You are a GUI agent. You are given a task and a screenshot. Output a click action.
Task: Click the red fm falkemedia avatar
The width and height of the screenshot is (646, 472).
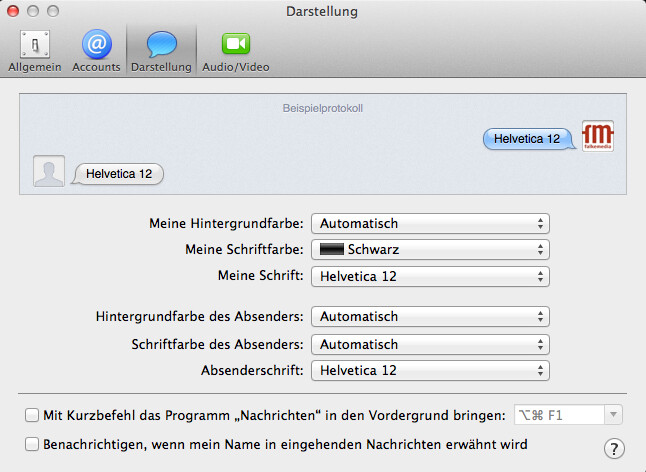(x=598, y=136)
